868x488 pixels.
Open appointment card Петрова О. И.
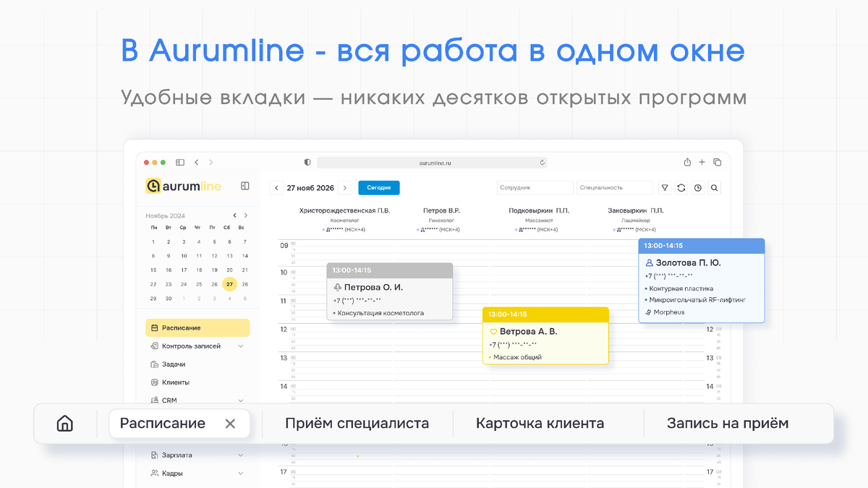(x=390, y=291)
